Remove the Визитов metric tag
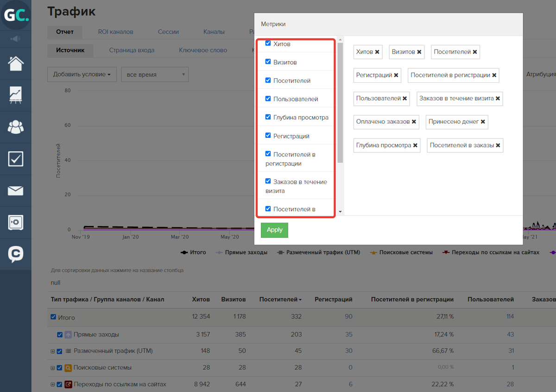 419,52
